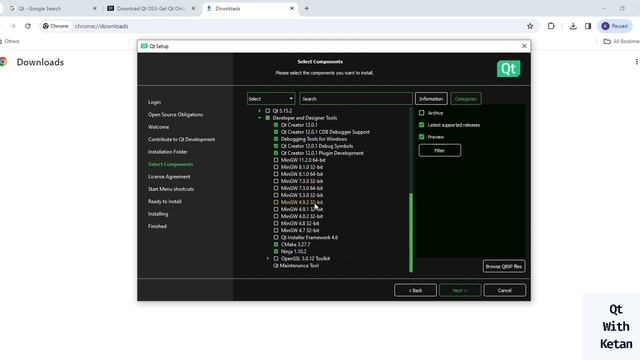640x360 pixels.
Task: Go forward in Chrome history
Action: [13, 26]
